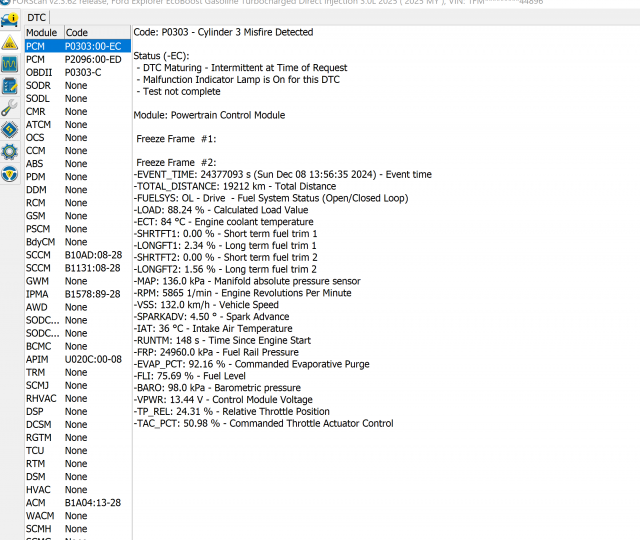Open the steering wheel help icon
640x540 pixels.
point(10,173)
